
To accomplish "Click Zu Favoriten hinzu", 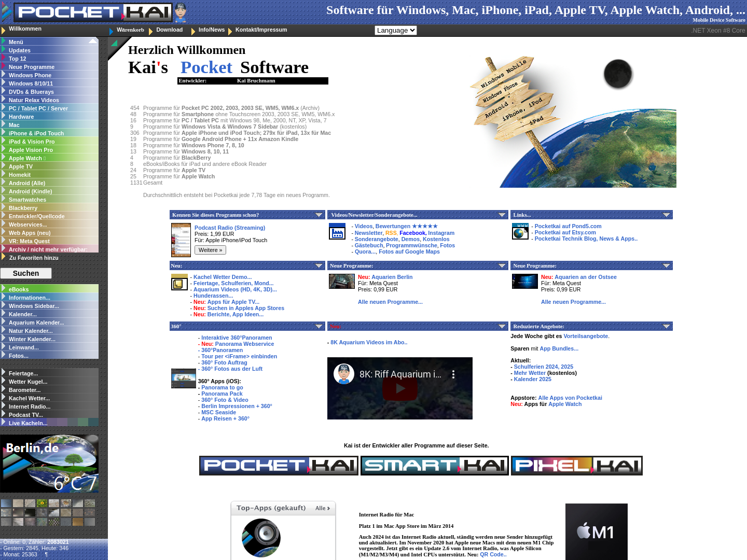I will click(x=34, y=258).
